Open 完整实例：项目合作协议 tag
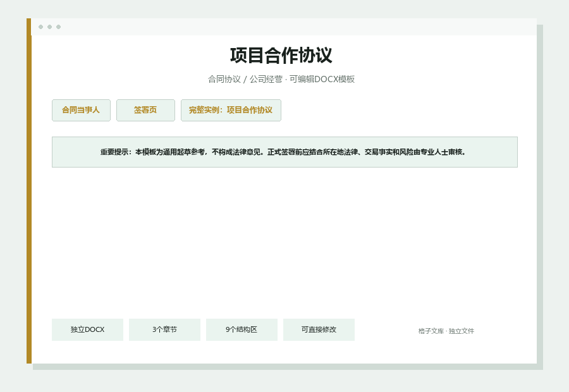This screenshot has width=569, height=392. coord(231,111)
